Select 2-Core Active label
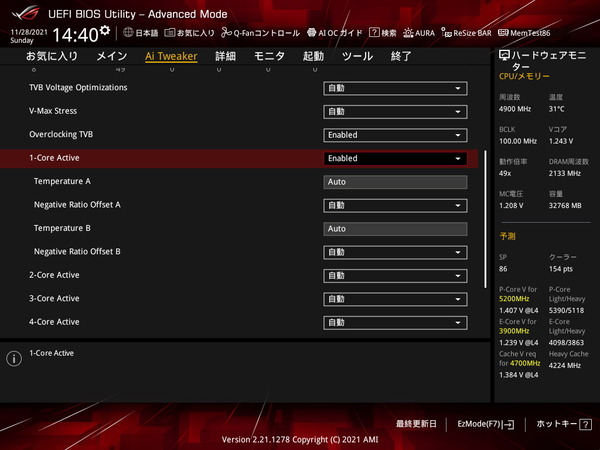 54,275
